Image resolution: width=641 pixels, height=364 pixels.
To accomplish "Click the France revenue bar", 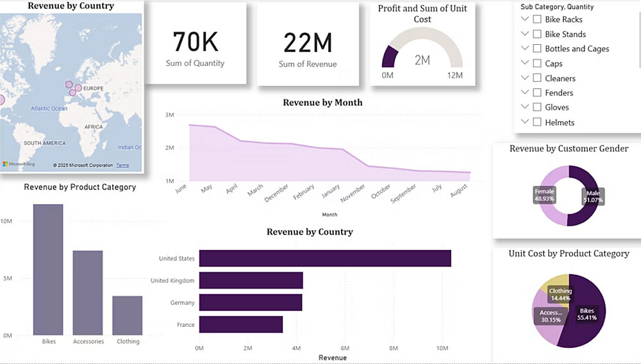I will (241, 324).
